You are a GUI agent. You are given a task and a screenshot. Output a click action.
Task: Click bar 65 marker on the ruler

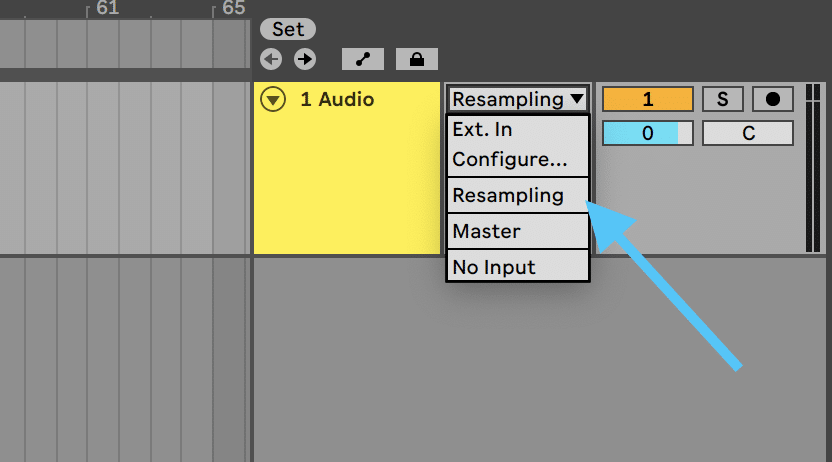click(233, 8)
